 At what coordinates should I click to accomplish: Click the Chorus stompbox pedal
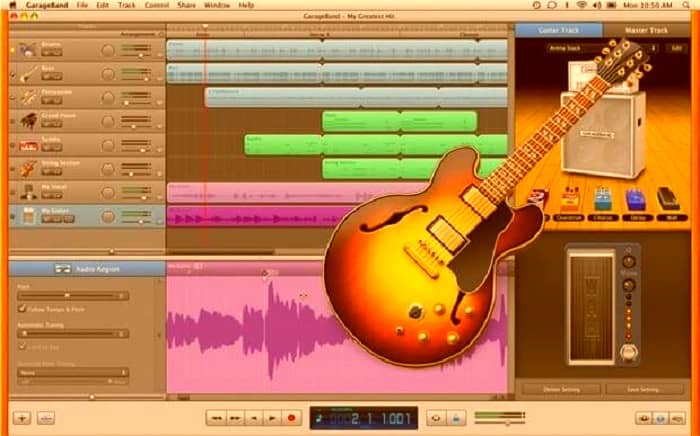coord(603,199)
